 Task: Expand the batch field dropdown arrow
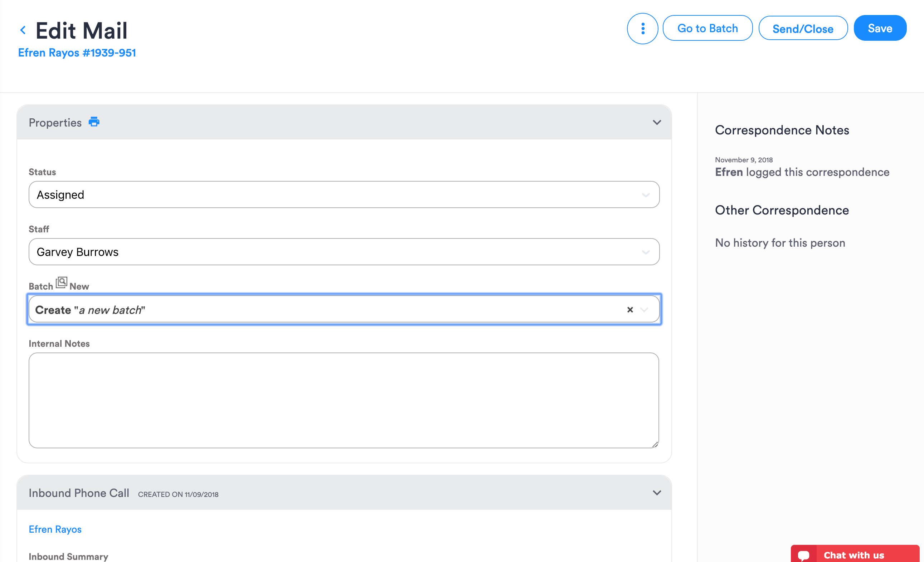click(645, 310)
